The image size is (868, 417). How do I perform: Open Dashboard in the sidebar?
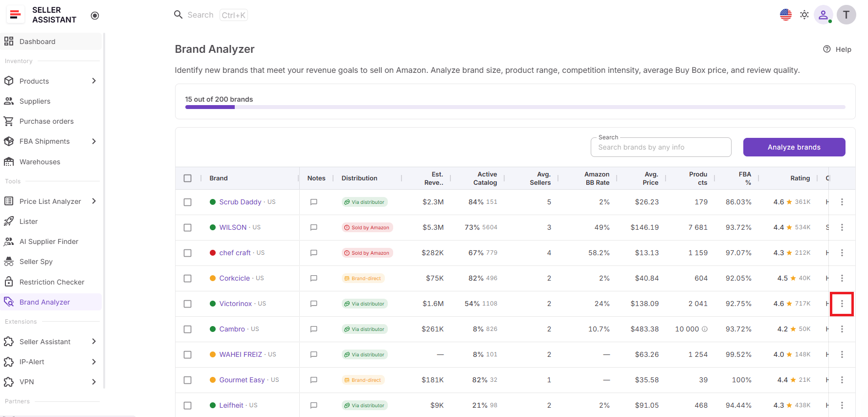click(51, 42)
